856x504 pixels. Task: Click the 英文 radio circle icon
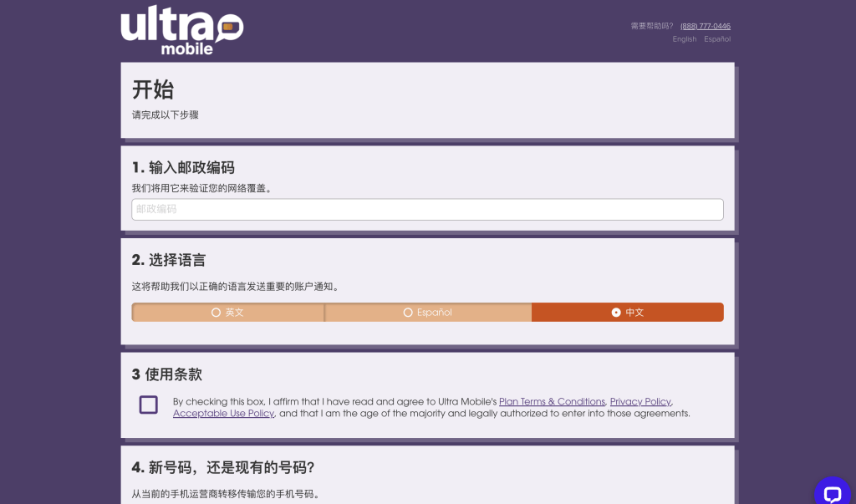click(216, 313)
